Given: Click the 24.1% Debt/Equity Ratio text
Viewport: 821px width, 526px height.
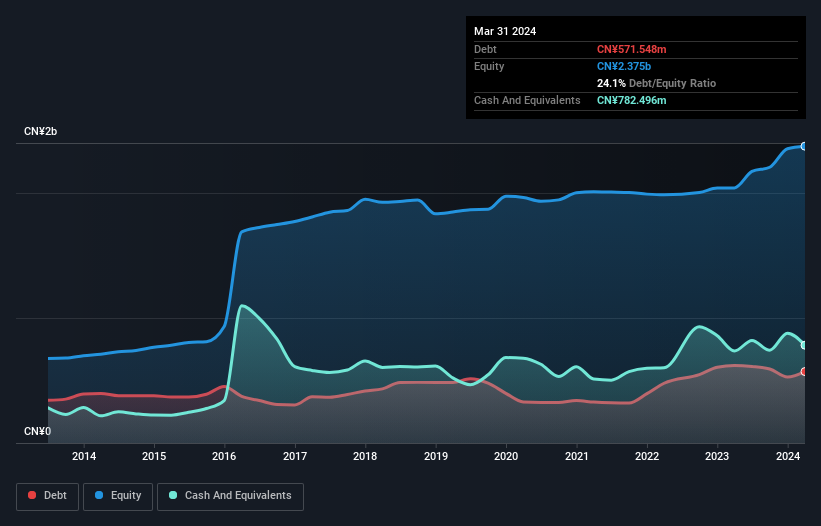Looking at the screenshot, I should click(x=656, y=83).
